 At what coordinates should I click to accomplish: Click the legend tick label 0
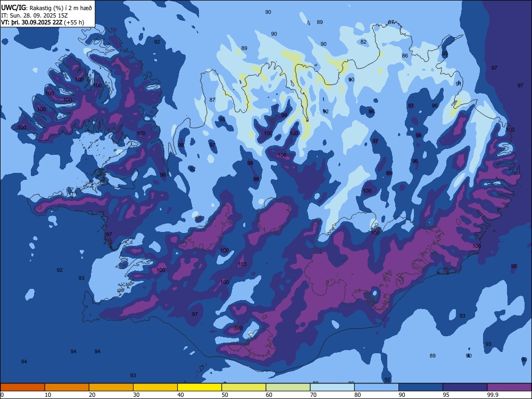tap(2, 395)
